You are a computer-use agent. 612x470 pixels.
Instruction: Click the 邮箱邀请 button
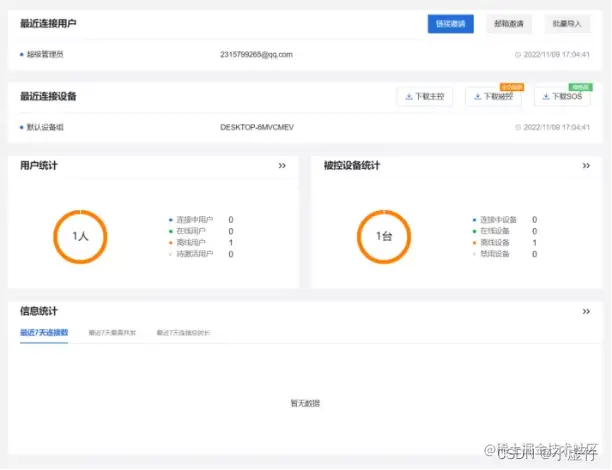click(509, 24)
